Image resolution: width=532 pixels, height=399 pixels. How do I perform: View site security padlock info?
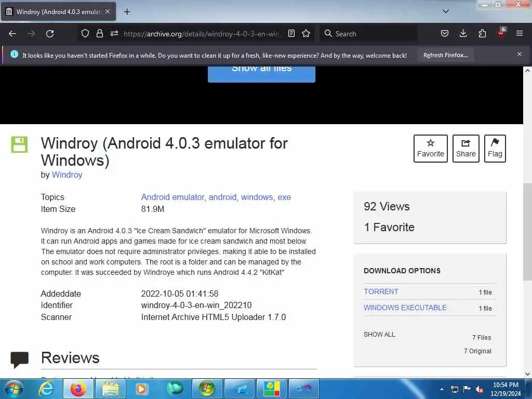[x=99, y=33]
